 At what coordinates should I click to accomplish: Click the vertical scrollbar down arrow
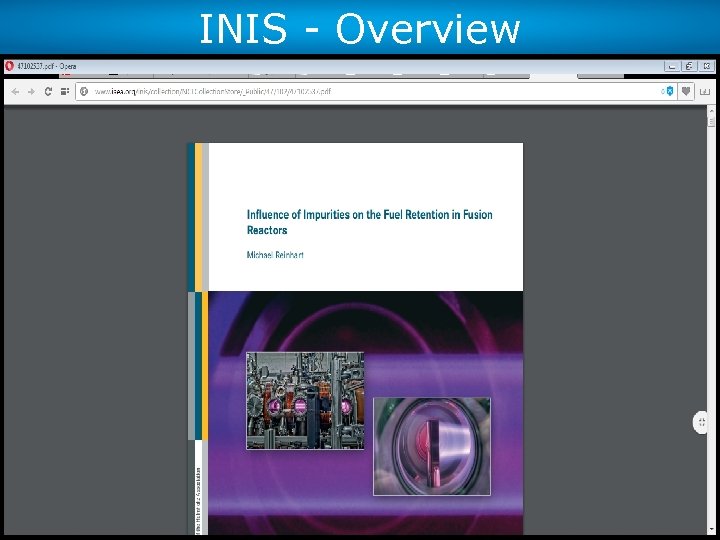pos(712,529)
